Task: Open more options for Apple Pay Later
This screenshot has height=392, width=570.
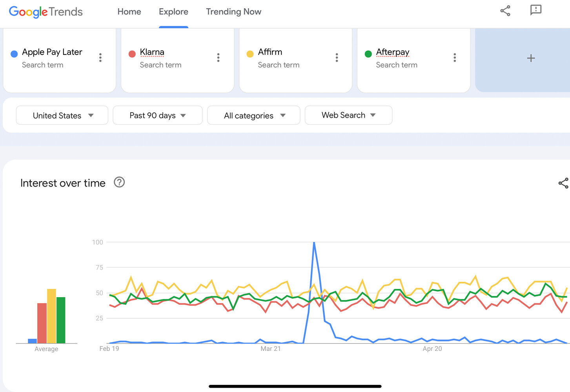Action: click(100, 58)
